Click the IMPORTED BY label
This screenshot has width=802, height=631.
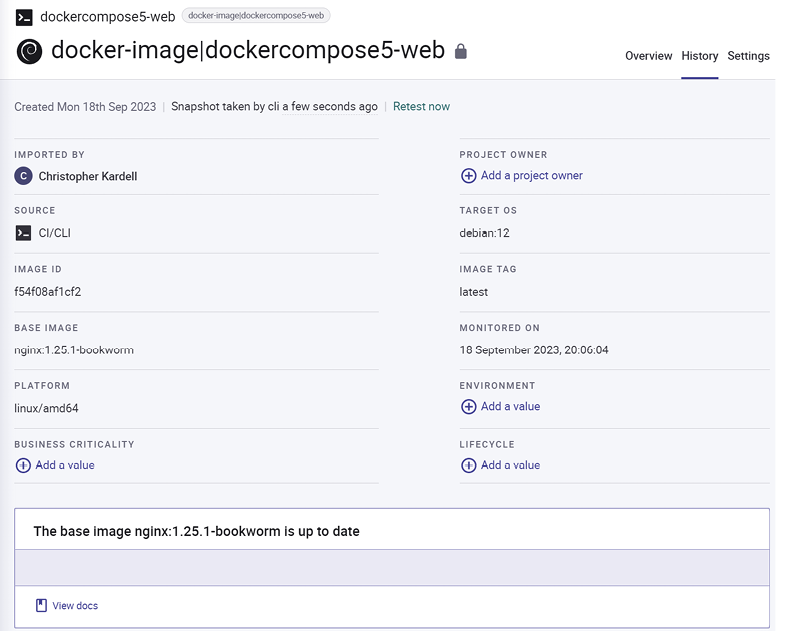click(x=50, y=154)
